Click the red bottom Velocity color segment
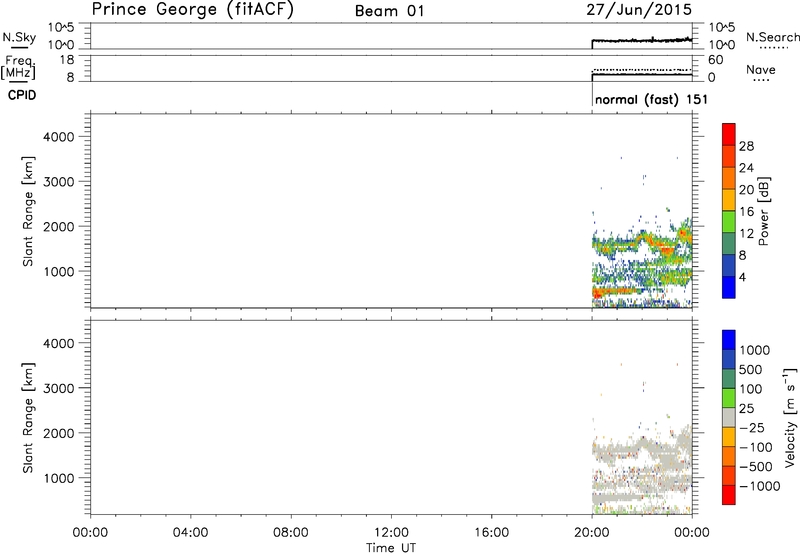Image resolution: width=800 pixels, height=554 pixels. tap(729, 495)
